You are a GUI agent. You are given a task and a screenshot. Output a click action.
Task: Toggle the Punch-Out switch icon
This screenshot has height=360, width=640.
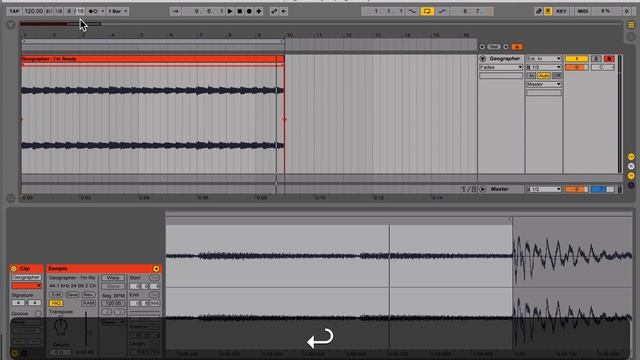point(442,11)
